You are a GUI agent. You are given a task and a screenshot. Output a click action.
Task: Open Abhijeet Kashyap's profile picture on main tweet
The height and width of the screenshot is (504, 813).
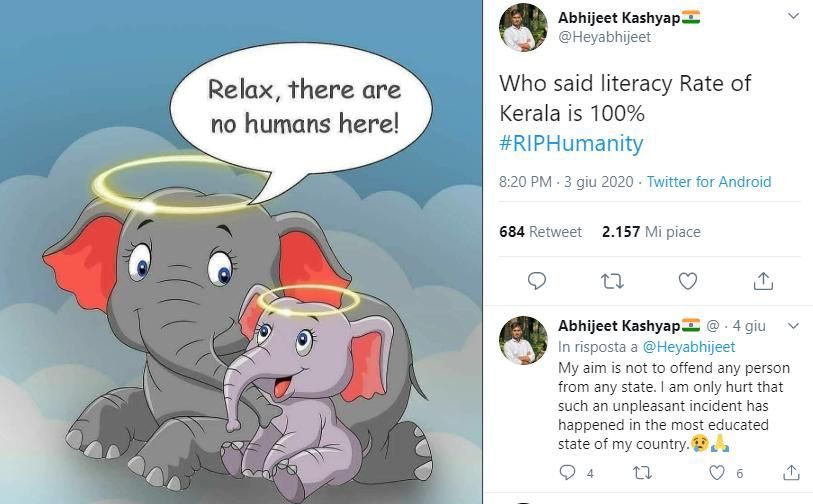point(523,27)
